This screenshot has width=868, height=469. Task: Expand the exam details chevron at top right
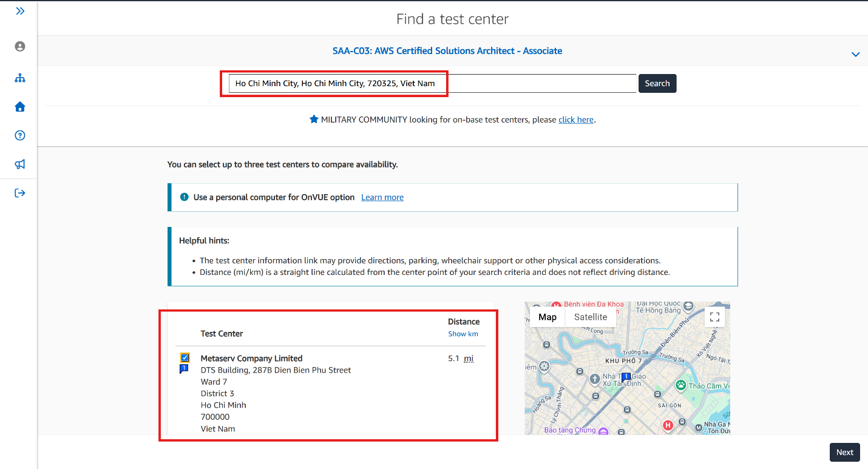tap(855, 55)
